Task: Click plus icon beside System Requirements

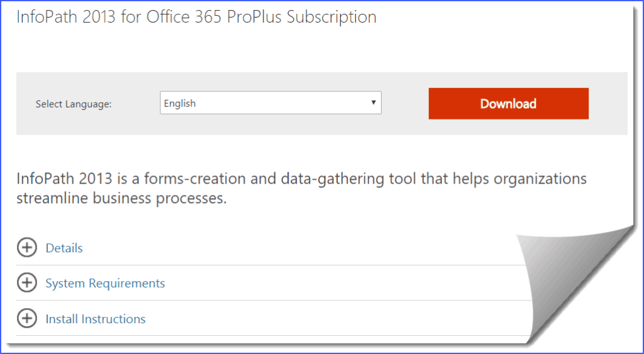Action: (x=26, y=283)
